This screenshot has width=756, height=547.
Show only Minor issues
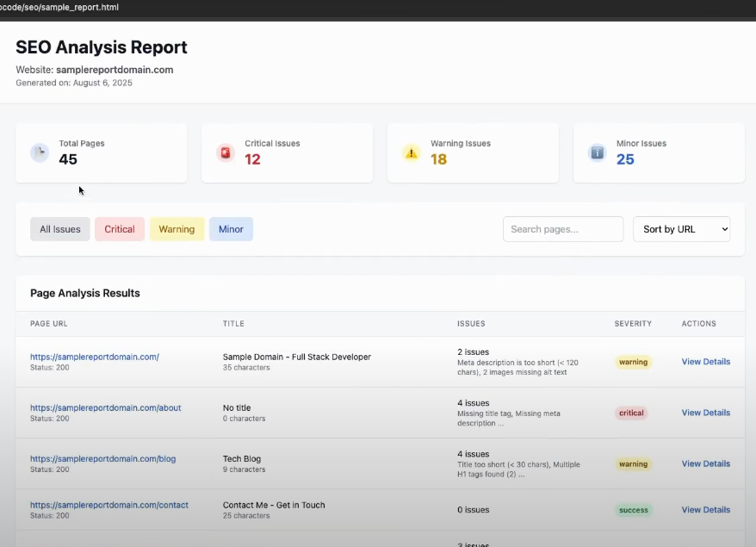pos(231,229)
